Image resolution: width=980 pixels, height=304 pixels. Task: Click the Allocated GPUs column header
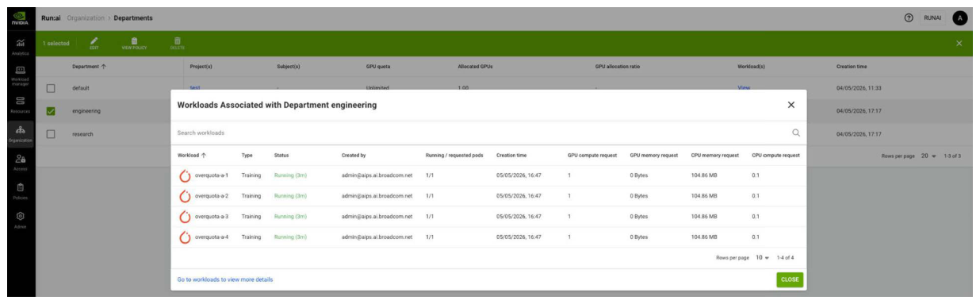click(476, 67)
